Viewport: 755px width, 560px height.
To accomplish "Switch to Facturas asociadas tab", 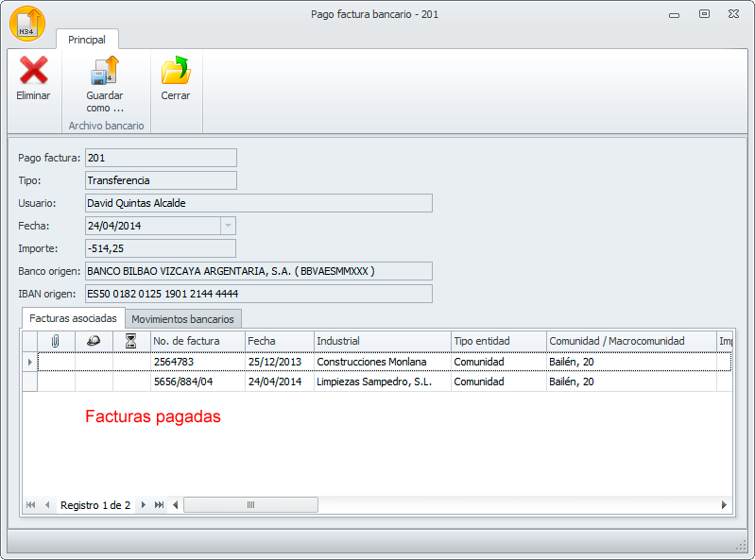I will pyautogui.click(x=73, y=318).
